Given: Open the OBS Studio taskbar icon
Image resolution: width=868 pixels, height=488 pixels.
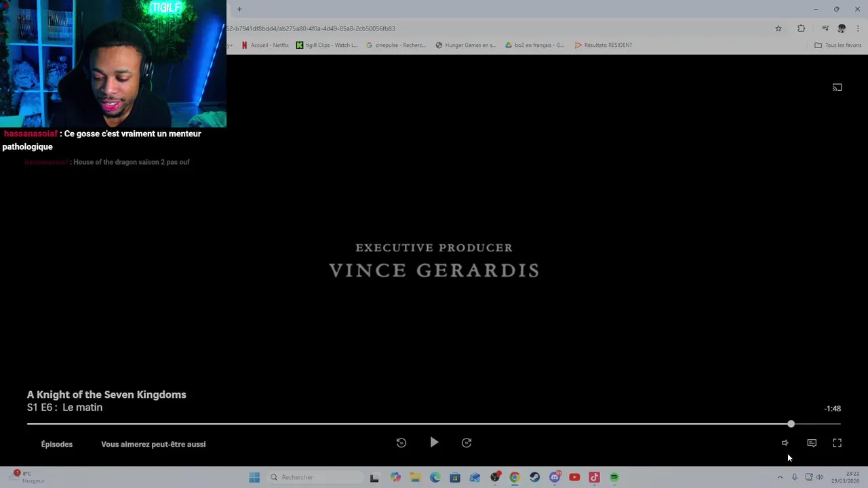Looking at the screenshot, I should pyautogui.click(x=495, y=477).
